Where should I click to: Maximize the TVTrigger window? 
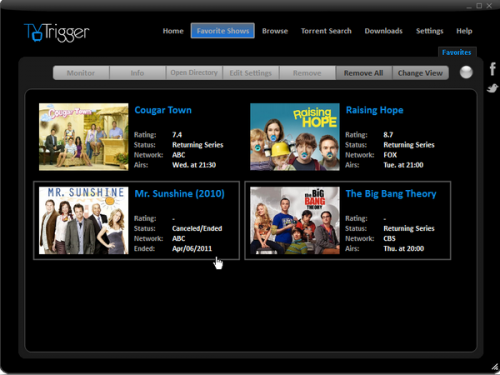(479, 6)
